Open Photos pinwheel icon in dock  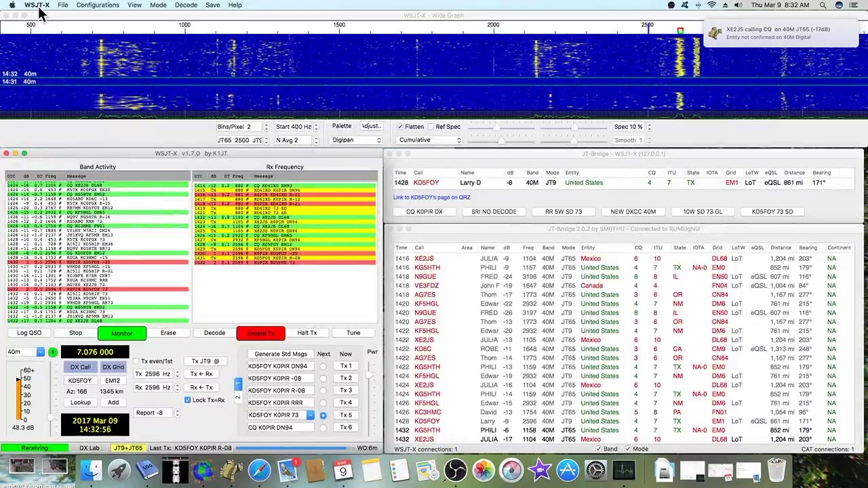(x=484, y=470)
